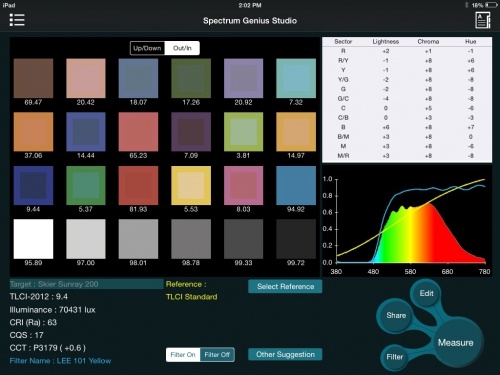This screenshot has width=500, height=375.
Task: Tap the spectrum distribution chart
Action: pos(407,221)
